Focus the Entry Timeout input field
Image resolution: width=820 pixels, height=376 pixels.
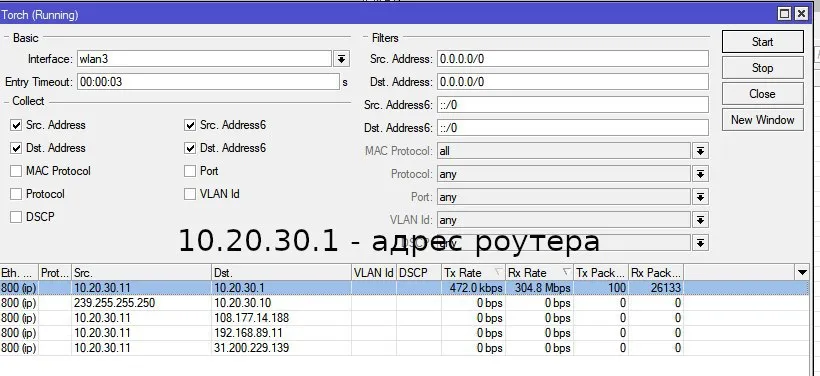208,82
